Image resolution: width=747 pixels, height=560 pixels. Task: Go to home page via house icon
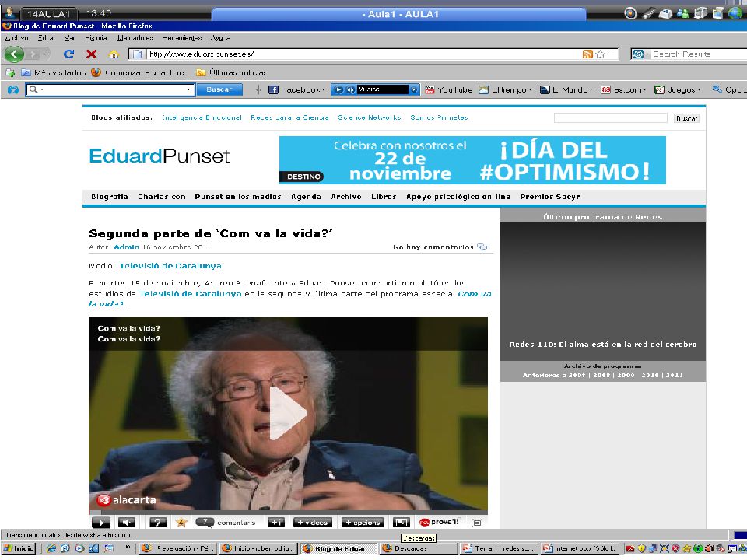(114, 54)
